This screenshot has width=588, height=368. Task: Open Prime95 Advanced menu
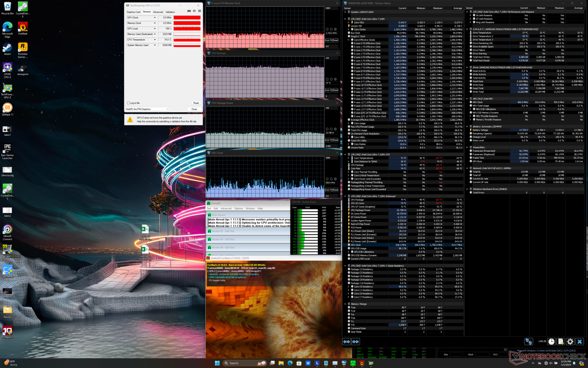pos(226,209)
